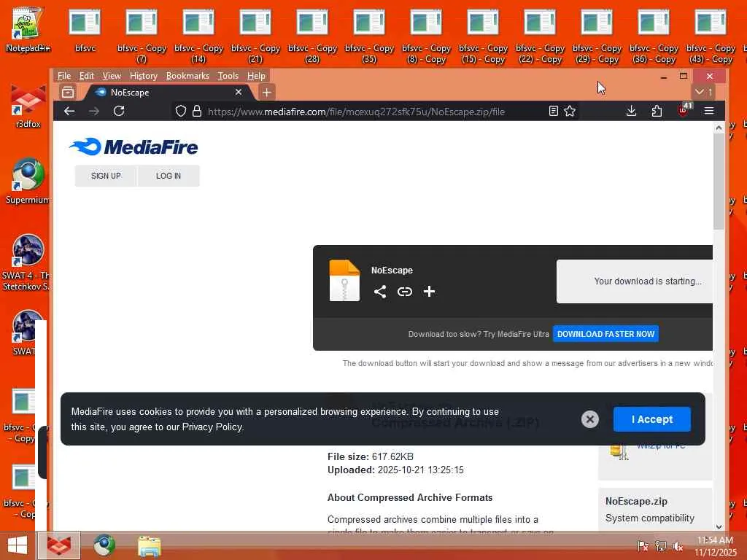Click the uBlock extension icon with badge 41
Image resolution: width=747 pixels, height=560 pixels.
pos(684,110)
